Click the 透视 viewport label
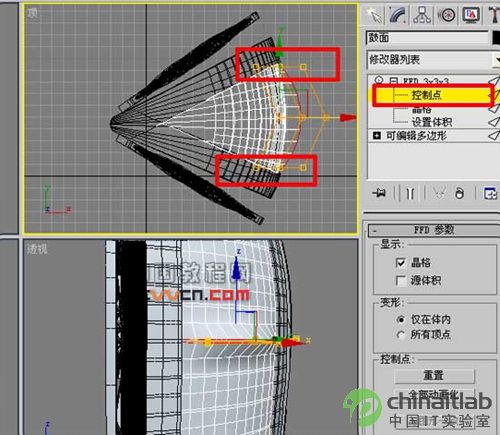The height and width of the screenshot is (435, 500). (37, 249)
